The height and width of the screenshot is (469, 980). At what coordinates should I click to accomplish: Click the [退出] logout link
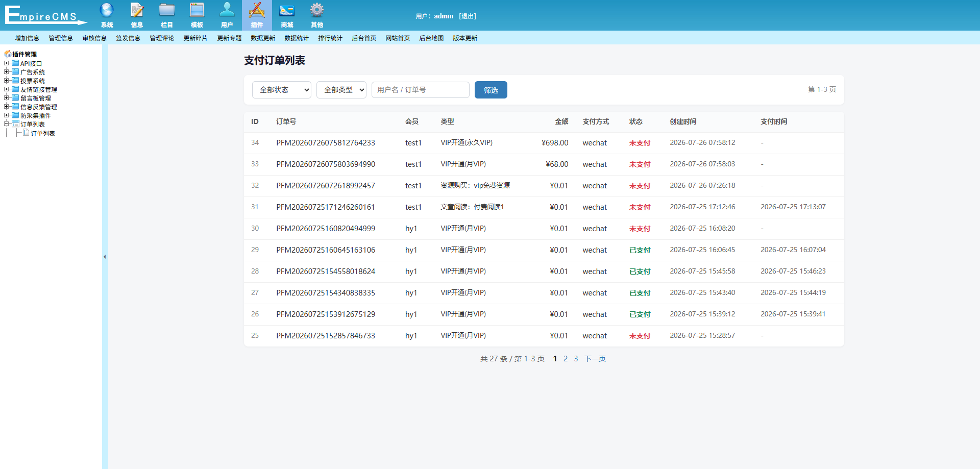tap(468, 16)
